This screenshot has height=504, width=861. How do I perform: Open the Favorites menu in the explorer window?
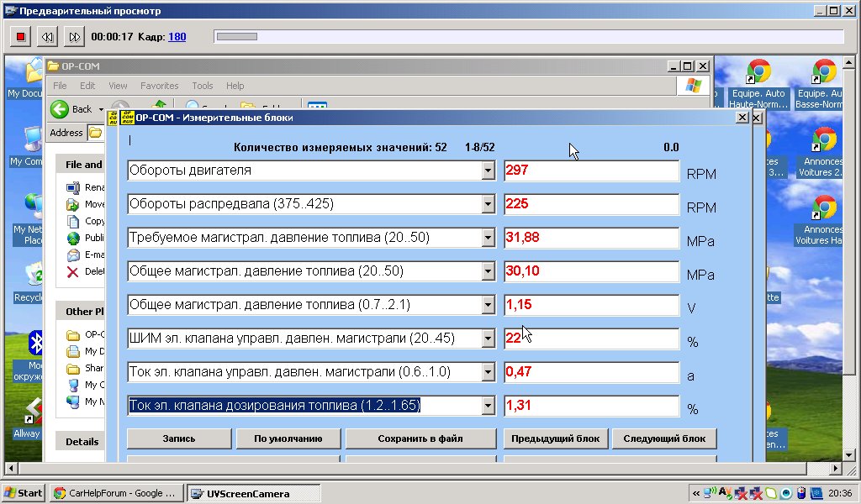(x=159, y=86)
